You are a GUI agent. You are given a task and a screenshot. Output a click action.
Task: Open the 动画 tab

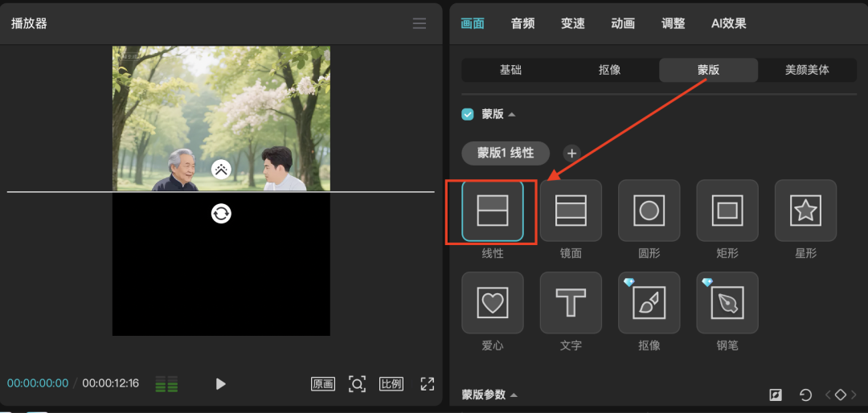pyautogui.click(x=623, y=23)
